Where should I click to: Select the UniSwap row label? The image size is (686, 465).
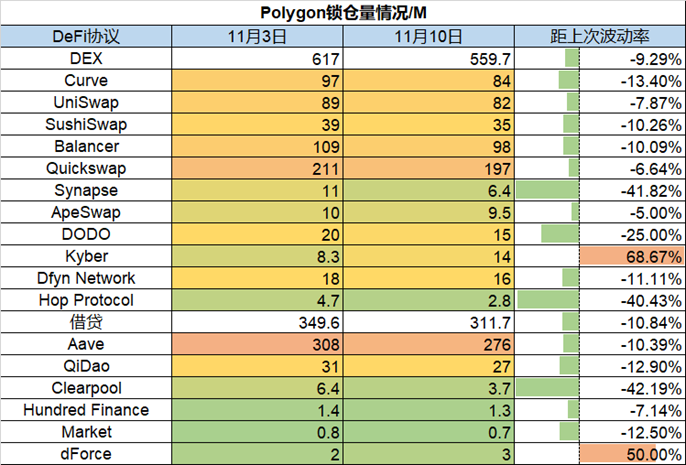[x=86, y=102]
